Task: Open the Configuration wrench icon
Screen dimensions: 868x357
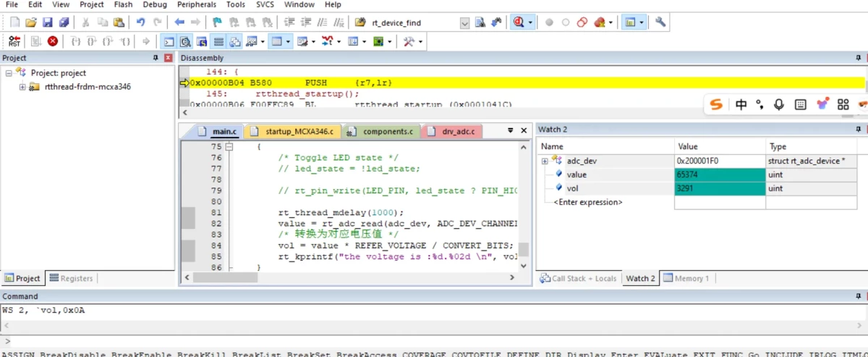Action: pyautogui.click(x=660, y=22)
